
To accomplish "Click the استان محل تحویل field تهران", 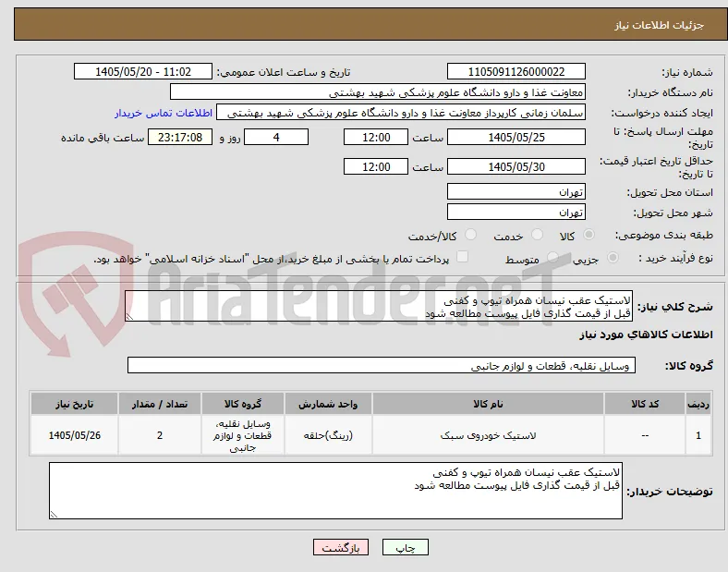I will click(516, 192).
